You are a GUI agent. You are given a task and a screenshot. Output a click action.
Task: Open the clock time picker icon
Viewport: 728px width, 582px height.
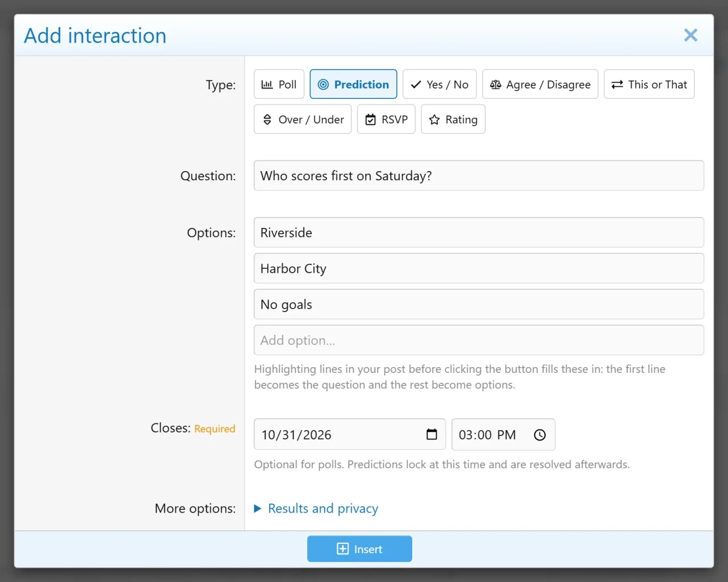[540, 435]
